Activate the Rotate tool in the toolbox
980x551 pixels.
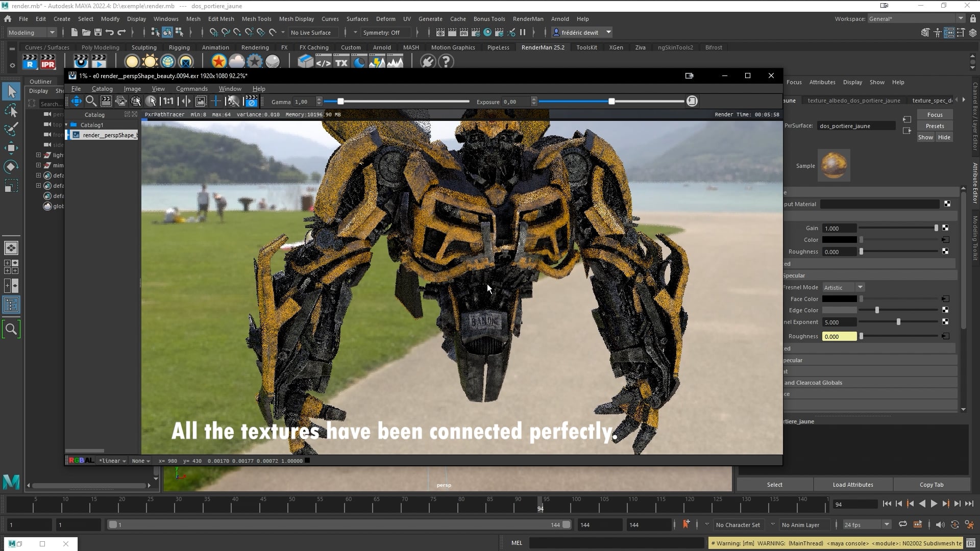pos(11,167)
